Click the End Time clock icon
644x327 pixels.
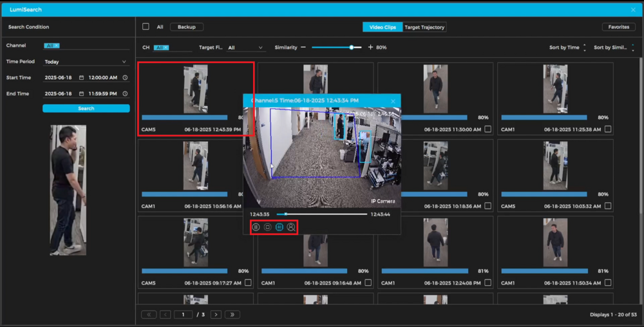[125, 94]
